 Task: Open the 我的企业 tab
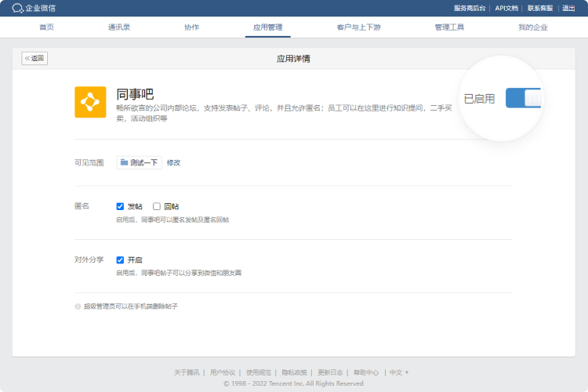click(x=533, y=27)
